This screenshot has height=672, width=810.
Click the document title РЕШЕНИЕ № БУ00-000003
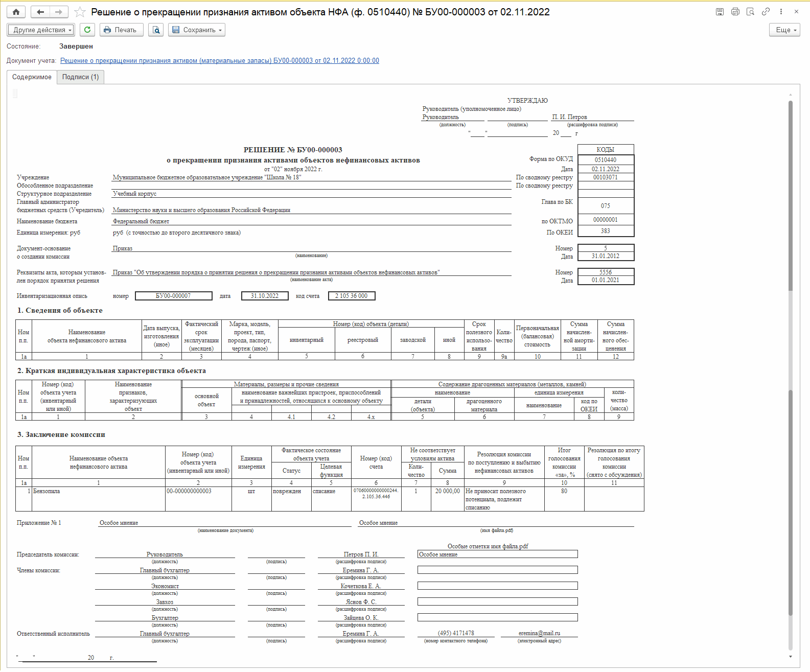point(293,150)
